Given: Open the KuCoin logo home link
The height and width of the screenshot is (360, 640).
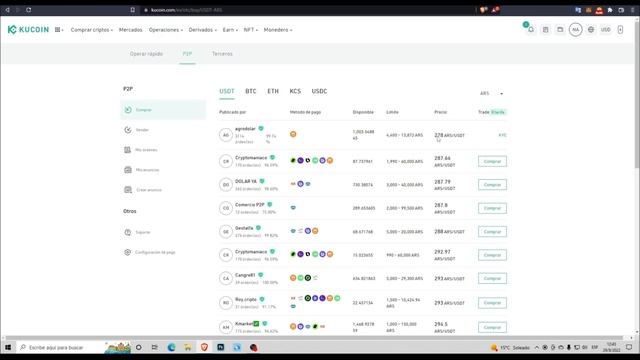Looking at the screenshot, I should tap(28, 29).
